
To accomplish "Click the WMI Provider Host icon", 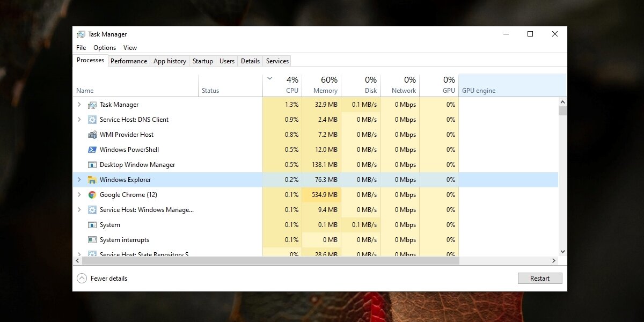I will 92,134.
